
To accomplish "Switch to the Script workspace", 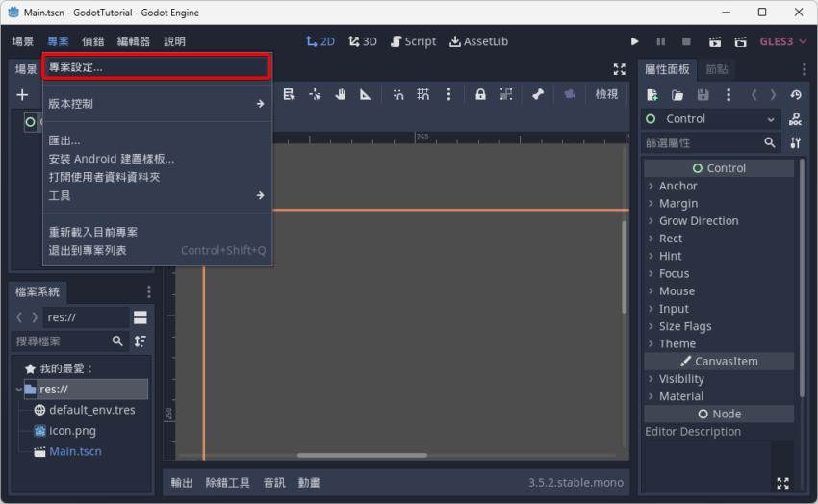I will pos(413,41).
